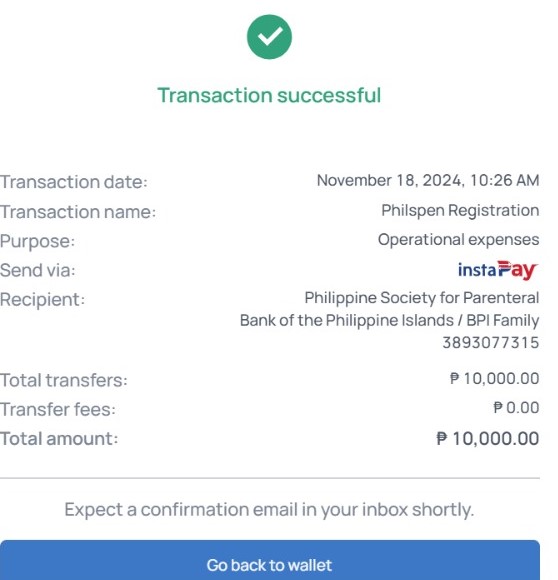Select the Philspen Registration transaction name
Screen dimensions: 558x580
click(460, 210)
